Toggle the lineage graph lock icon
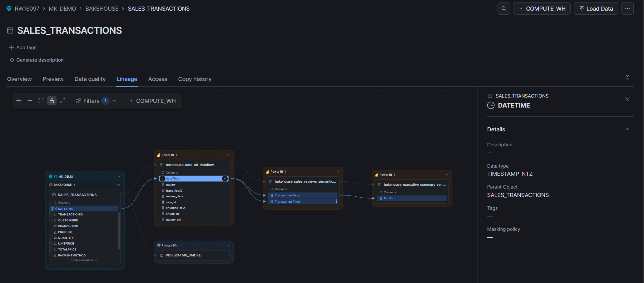Screen dimensions: 644x283 point(52,101)
